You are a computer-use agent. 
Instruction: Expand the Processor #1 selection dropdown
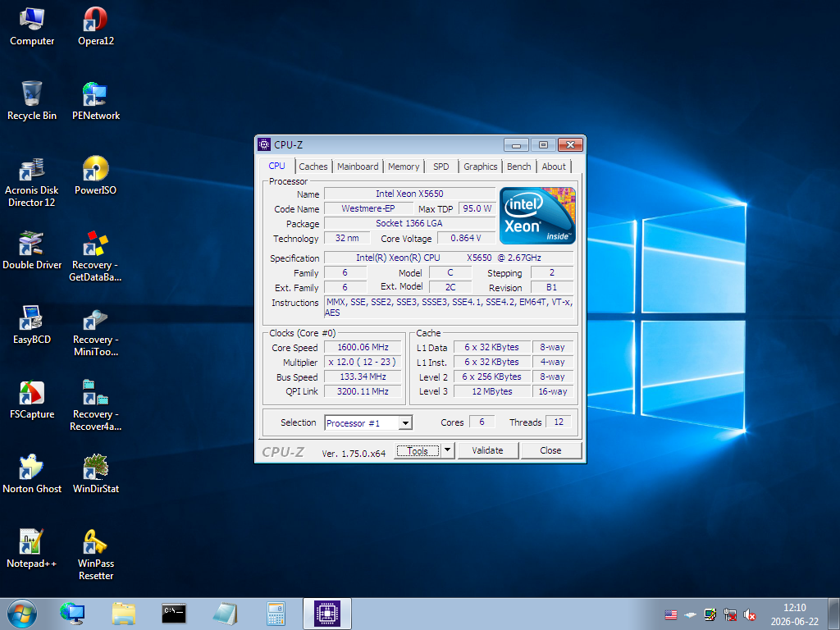405,423
